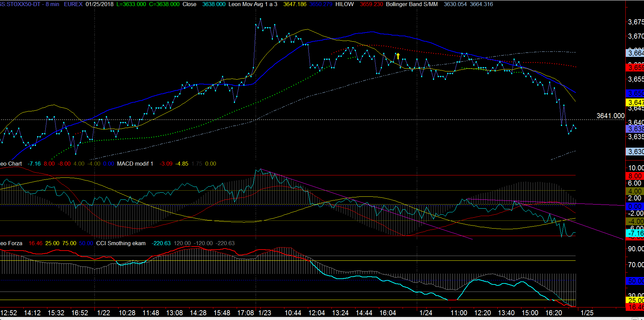Click 11:48 on the time axis

151,313
